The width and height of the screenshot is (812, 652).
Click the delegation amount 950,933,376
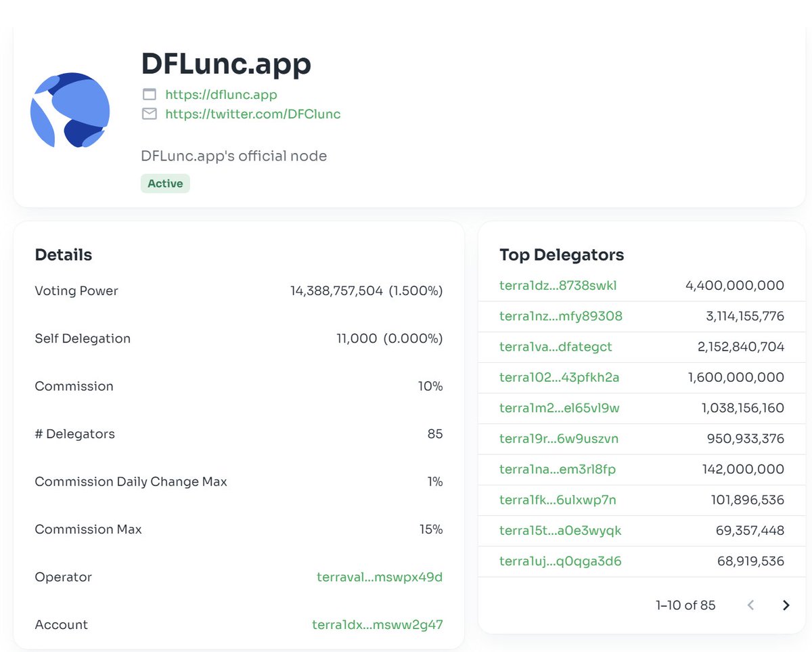[x=746, y=439]
